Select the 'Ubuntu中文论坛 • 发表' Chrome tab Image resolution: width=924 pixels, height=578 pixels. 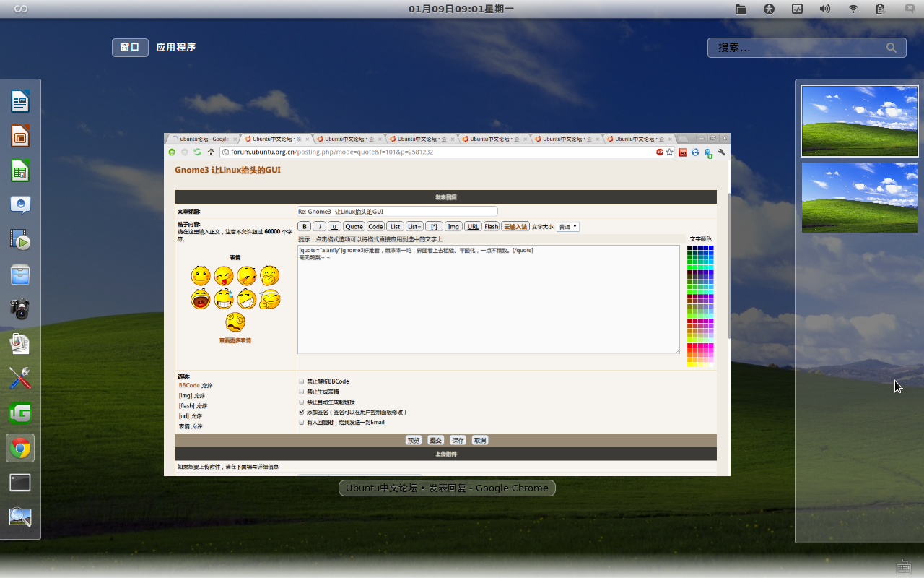275,139
